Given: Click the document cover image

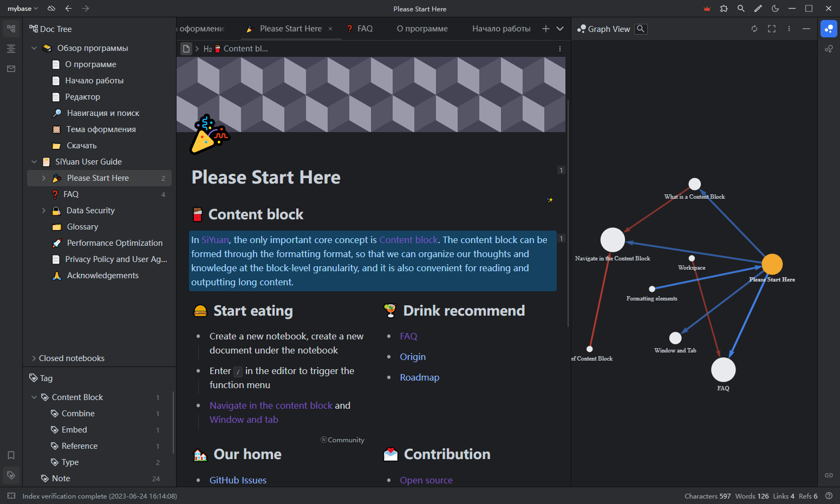Looking at the screenshot, I should pyautogui.click(x=371, y=94).
